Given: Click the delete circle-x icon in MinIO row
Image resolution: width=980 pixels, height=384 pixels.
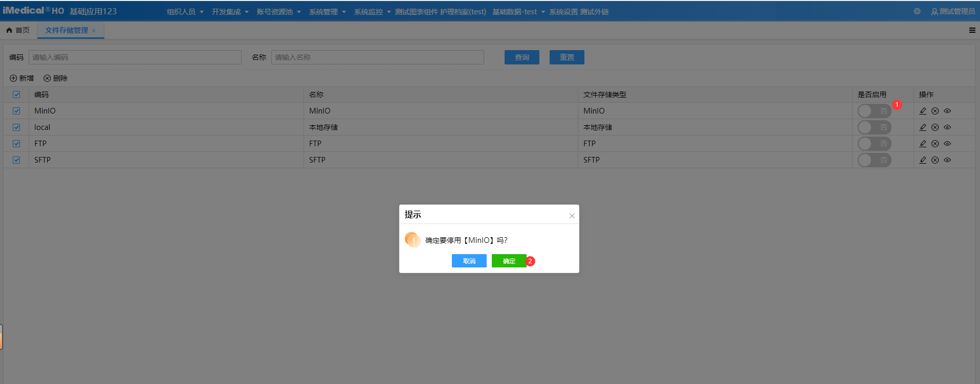Looking at the screenshot, I should (x=935, y=111).
